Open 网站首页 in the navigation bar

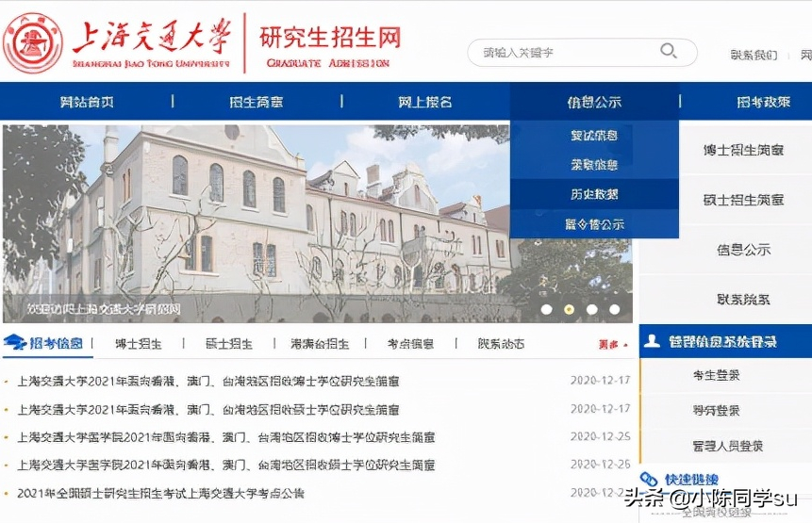click(x=87, y=102)
